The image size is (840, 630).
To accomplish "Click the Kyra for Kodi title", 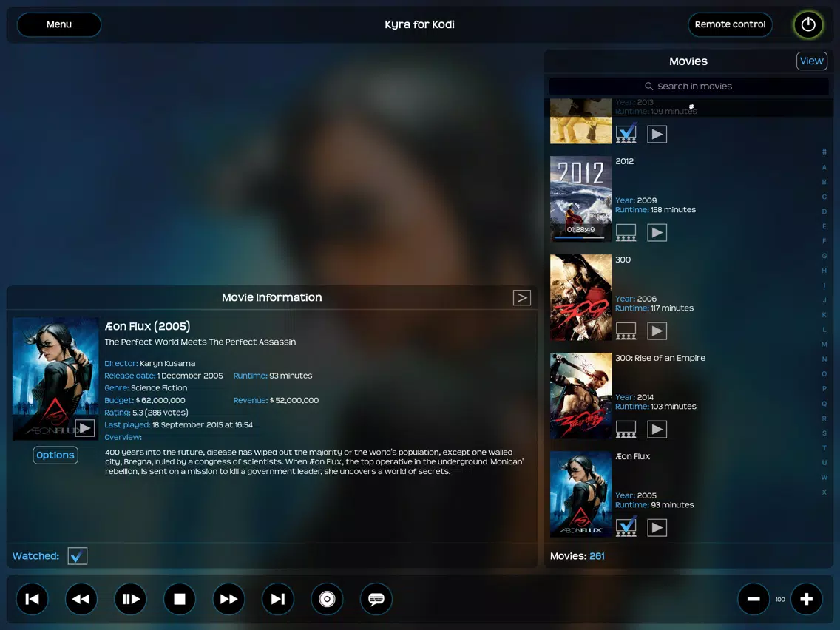I will tap(419, 24).
